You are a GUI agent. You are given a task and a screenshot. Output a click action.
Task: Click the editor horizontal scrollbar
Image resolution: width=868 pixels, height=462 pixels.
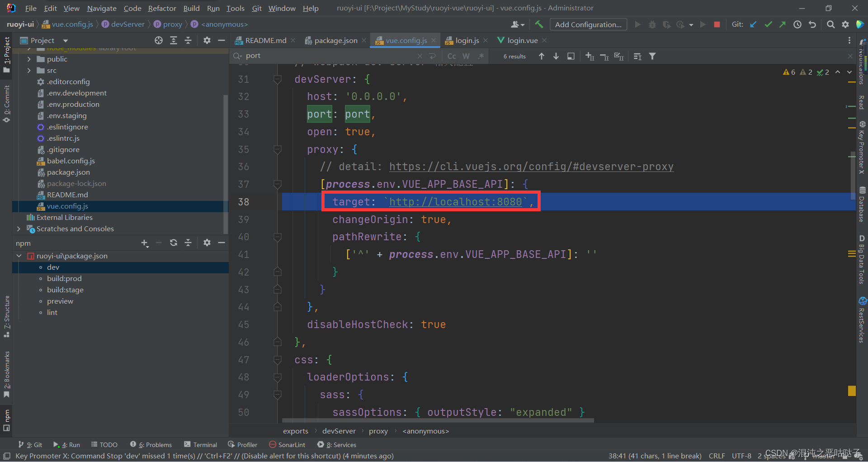point(438,420)
